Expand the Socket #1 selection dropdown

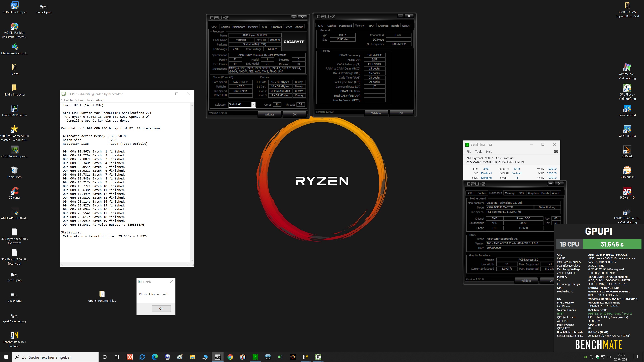(254, 104)
